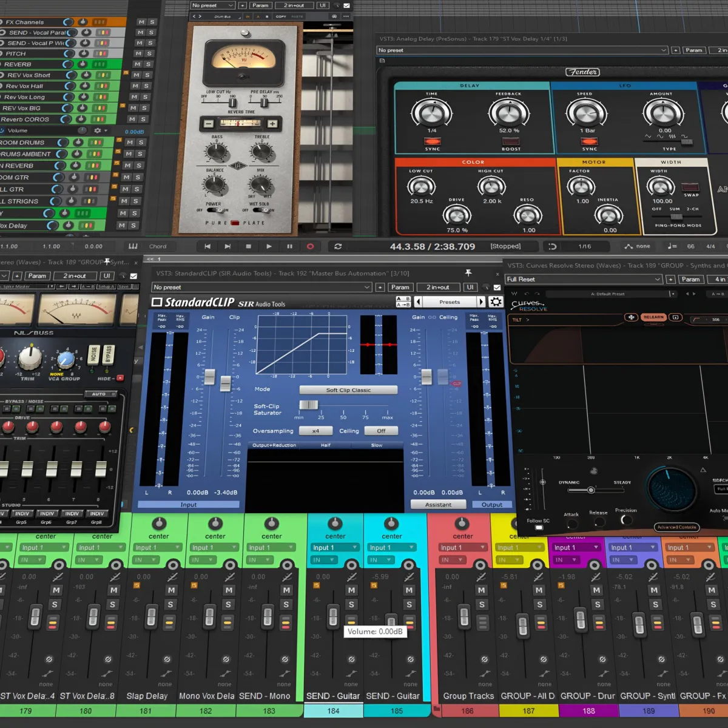Screen dimensions: 728x728
Task: Jump to project start in transport
Action: (x=207, y=246)
